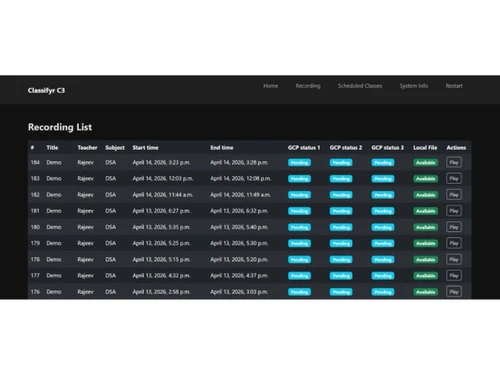Select end time April 13, 2026, 5:40 p.m.
500x375 pixels.
coord(239,227)
